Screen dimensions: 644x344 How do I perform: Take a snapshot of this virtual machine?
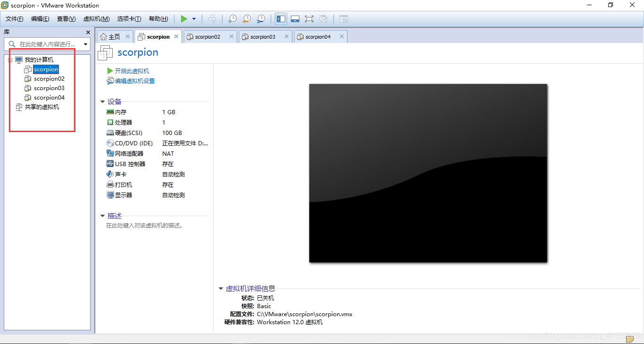click(x=232, y=19)
